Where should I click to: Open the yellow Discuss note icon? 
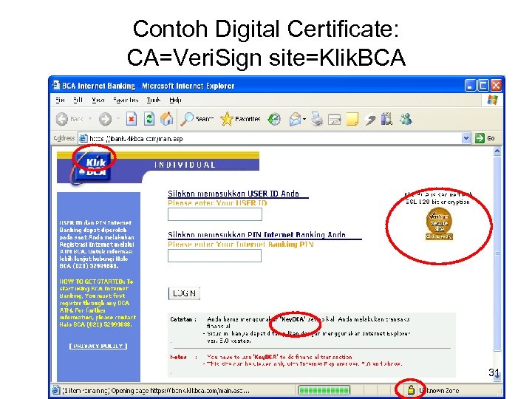352,120
